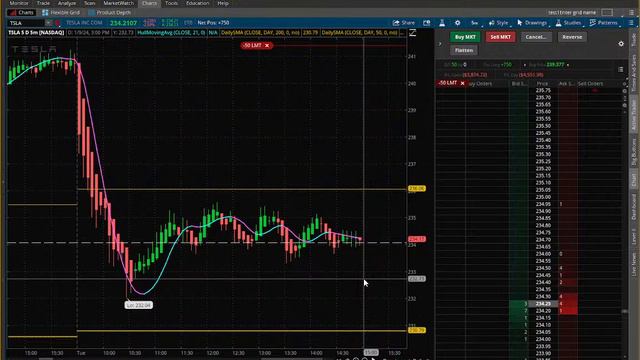Click the Sell MKT button
Image resolution: width=640 pixels, height=360 pixels.
click(x=500, y=37)
